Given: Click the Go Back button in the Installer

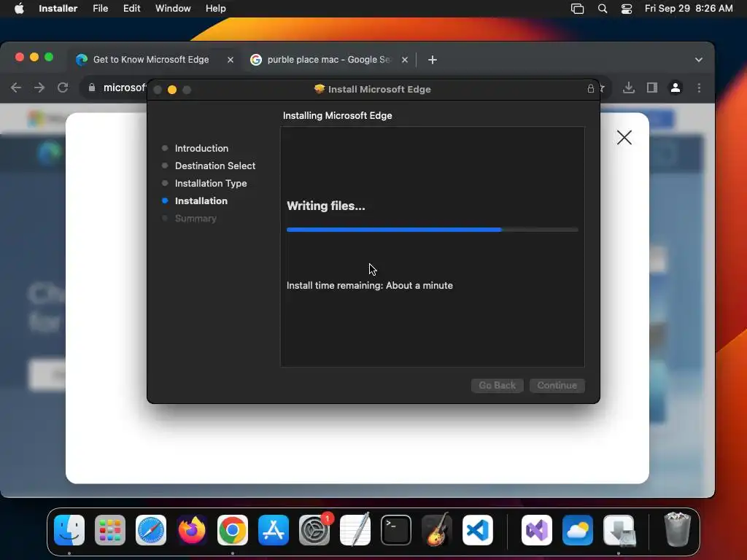Looking at the screenshot, I should pyautogui.click(x=498, y=385).
